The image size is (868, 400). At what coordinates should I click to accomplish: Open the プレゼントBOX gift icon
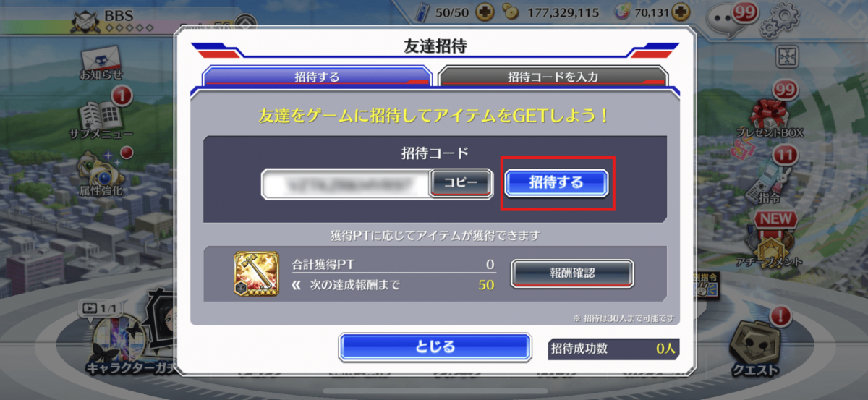[x=770, y=116]
